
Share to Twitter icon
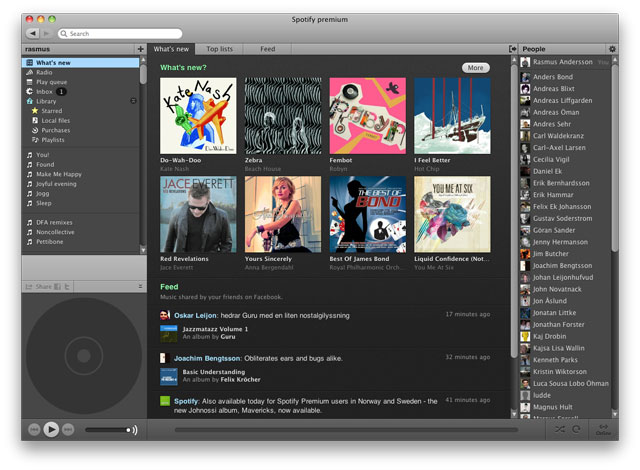[67, 287]
